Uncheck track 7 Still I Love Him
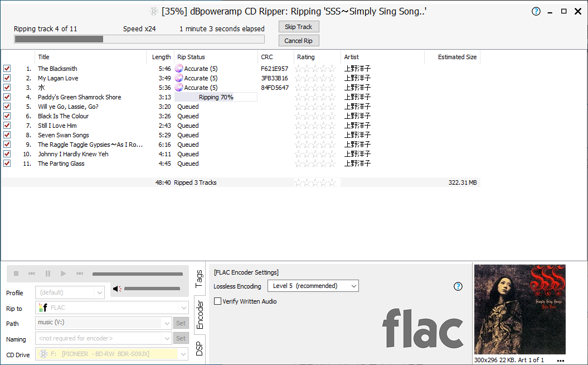 click(x=7, y=126)
